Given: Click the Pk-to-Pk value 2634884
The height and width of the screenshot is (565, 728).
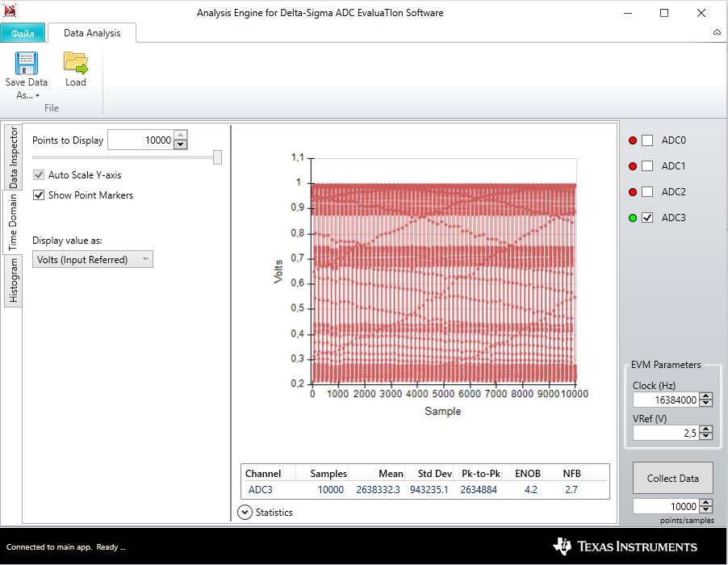Looking at the screenshot, I should point(479,490).
